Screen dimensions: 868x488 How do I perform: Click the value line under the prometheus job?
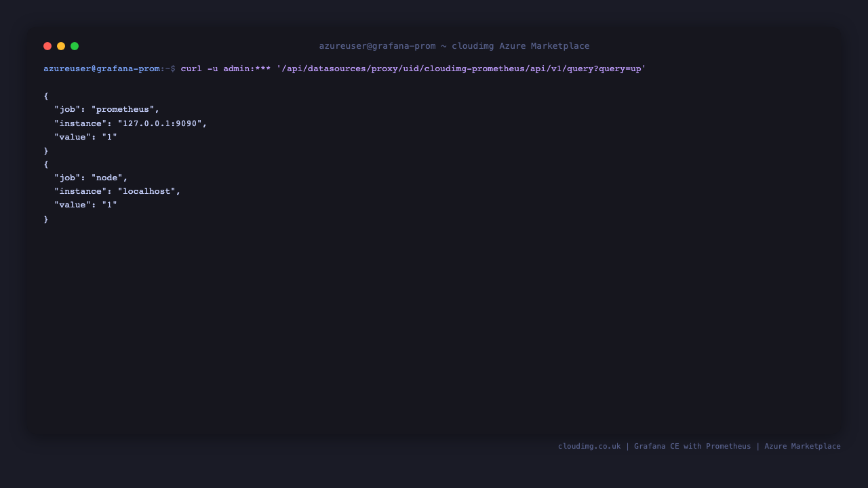[86, 137]
